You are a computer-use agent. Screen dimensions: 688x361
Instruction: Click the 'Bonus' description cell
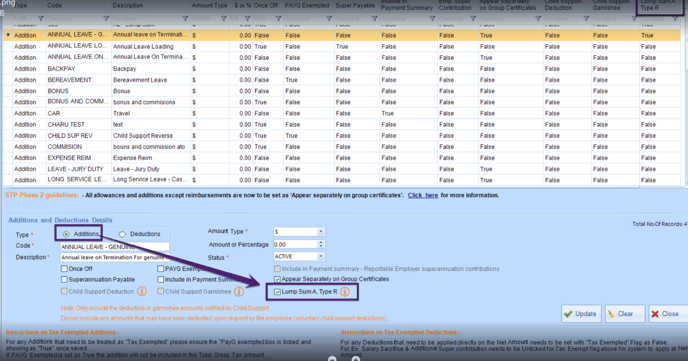point(150,91)
